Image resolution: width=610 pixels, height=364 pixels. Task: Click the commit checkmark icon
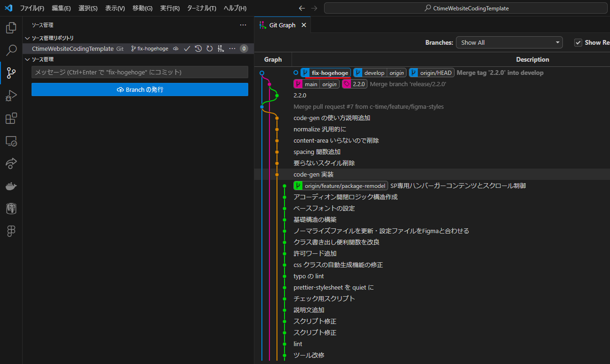[187, 49]
